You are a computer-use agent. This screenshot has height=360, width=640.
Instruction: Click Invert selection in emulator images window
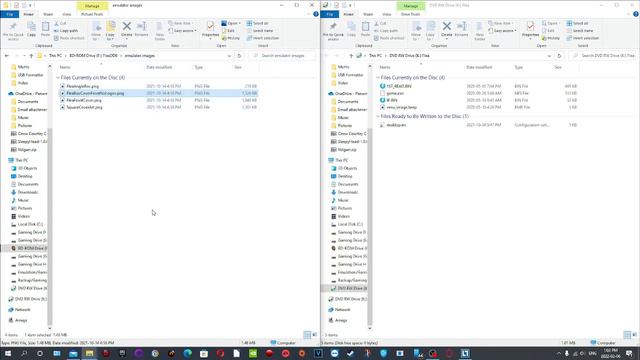pyautogui.click(x=263, y=38)
